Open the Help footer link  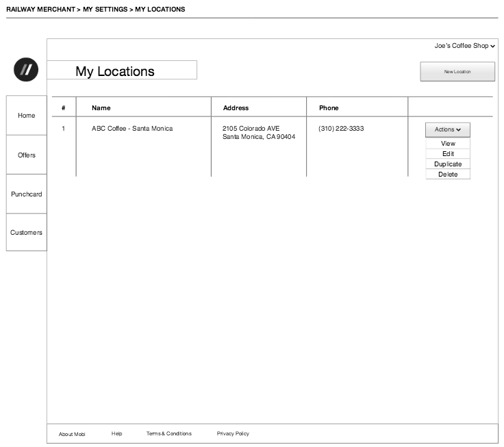(x=116, y=433)
